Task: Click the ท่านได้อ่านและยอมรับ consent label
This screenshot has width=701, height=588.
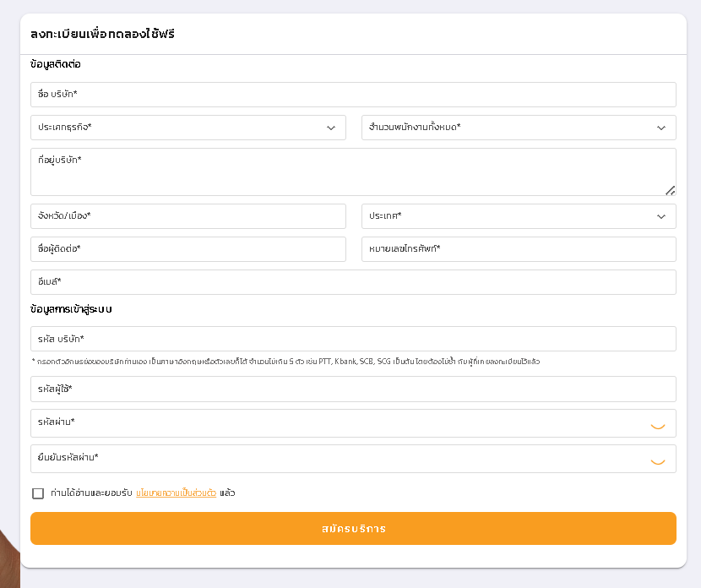Action: click(x=89, y=493)
